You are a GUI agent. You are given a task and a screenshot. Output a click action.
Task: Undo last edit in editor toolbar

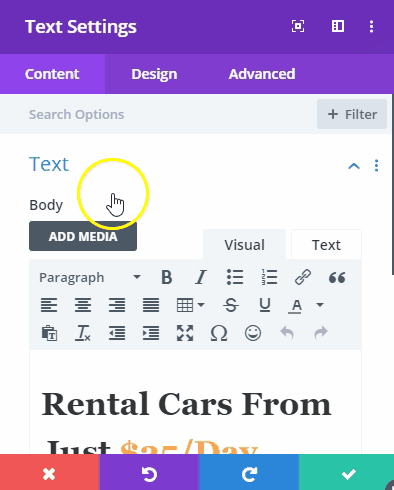(287, 333)
